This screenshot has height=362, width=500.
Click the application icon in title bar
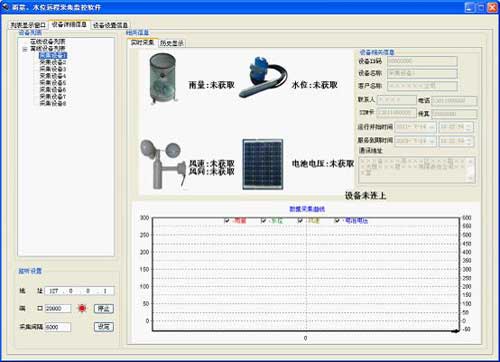(x=6, y=7)
